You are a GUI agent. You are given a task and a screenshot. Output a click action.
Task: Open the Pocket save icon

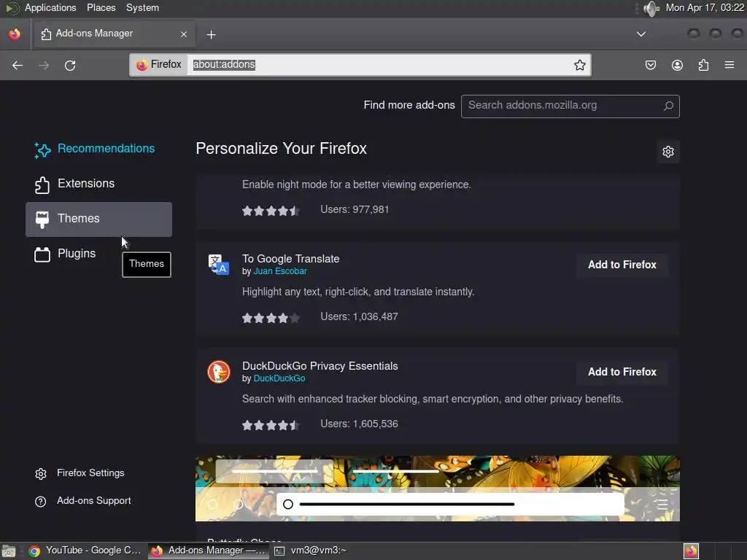[x=650, y=65]
